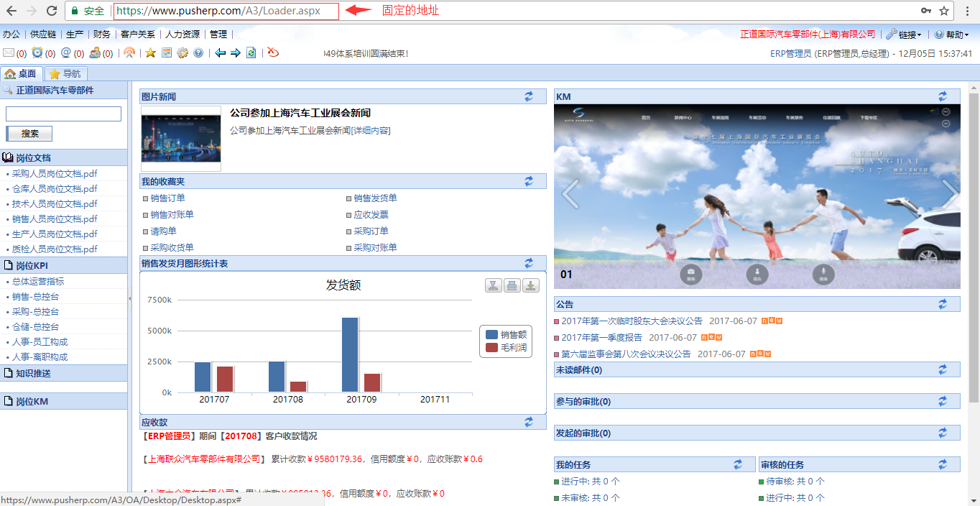
Task: Download the 发货额 chart
Action: pos(530,285)
